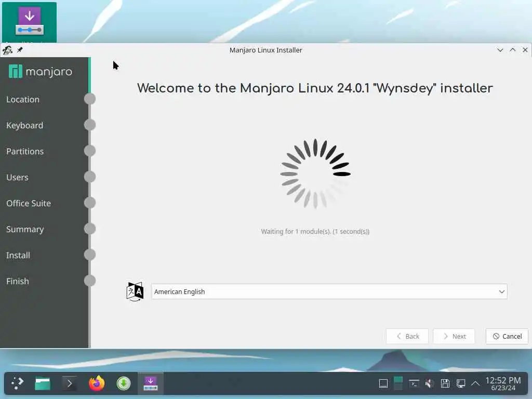Click the network tray icon

click(x=461, y=384)
